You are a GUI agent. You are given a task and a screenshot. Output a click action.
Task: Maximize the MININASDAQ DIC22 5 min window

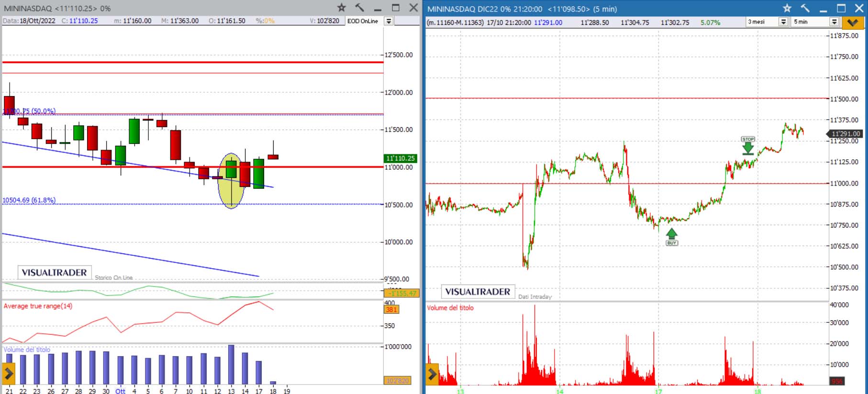tap(841, 8)
